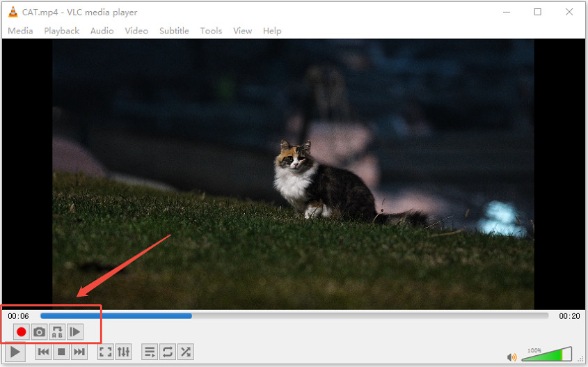Open the Subtitle menu
588x367 pixels.
[174, 31]
